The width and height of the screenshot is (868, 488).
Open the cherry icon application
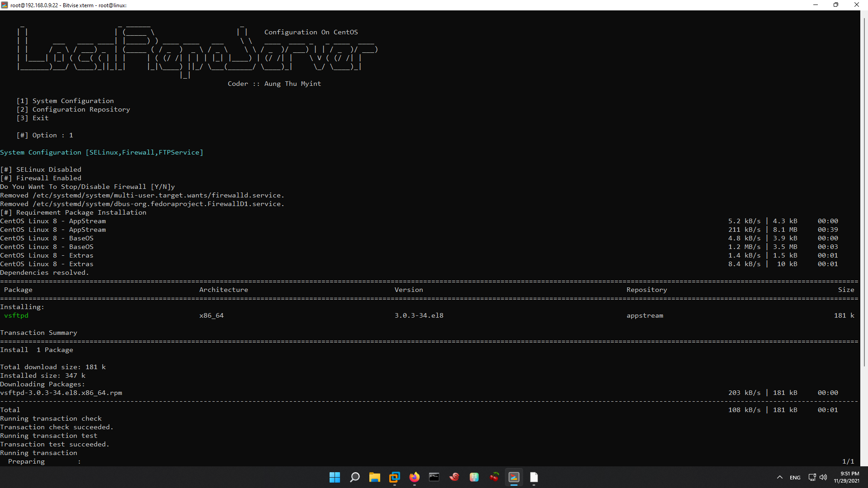coord(494,477)
